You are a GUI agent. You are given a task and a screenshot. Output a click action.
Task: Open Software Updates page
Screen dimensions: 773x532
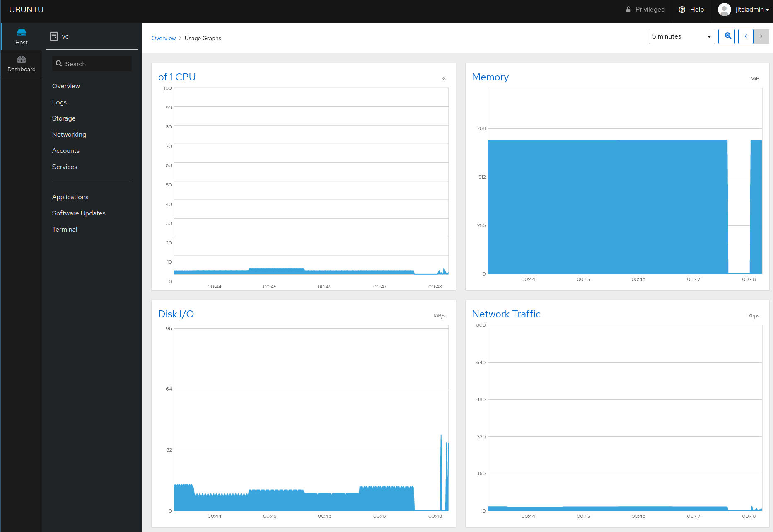click(79, 213)
